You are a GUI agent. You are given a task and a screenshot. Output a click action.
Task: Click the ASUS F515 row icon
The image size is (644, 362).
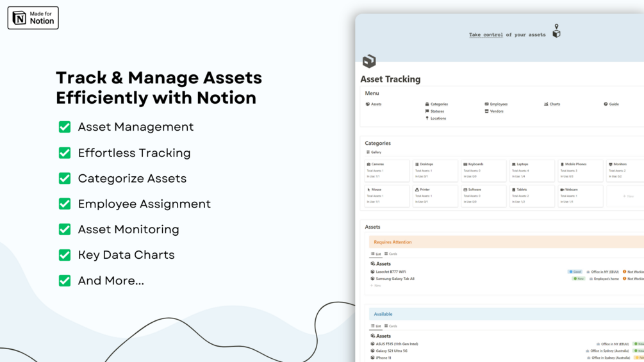tap(372, 344)
